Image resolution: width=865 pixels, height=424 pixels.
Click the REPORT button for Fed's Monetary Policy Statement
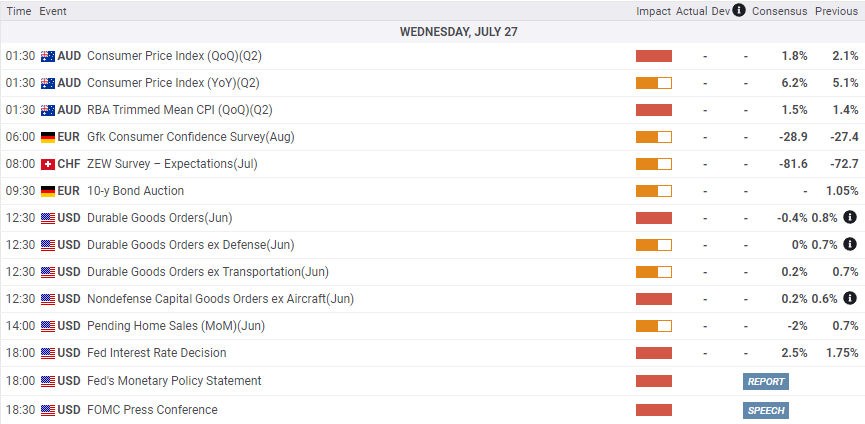click(x=765, y=382)
